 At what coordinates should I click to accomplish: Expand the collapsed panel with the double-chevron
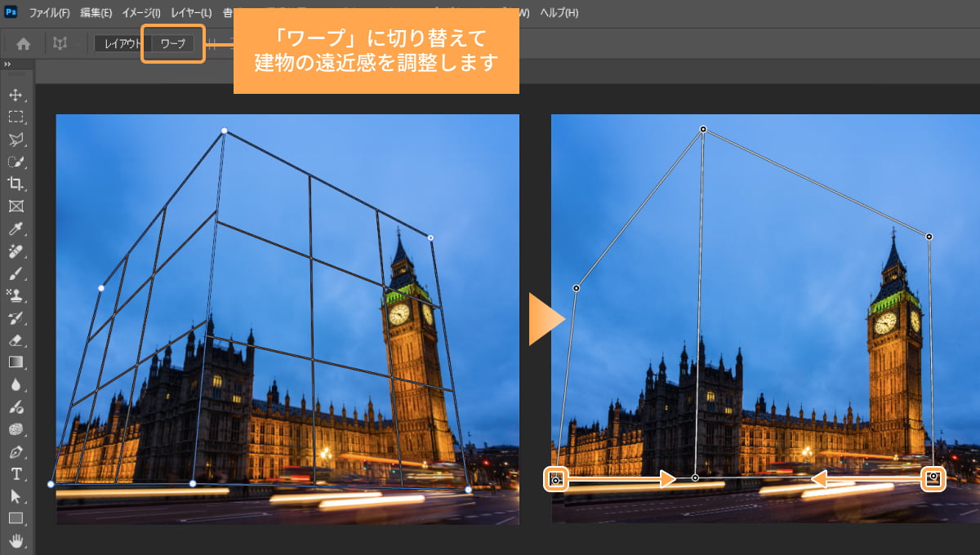click(x=9, y=64)
